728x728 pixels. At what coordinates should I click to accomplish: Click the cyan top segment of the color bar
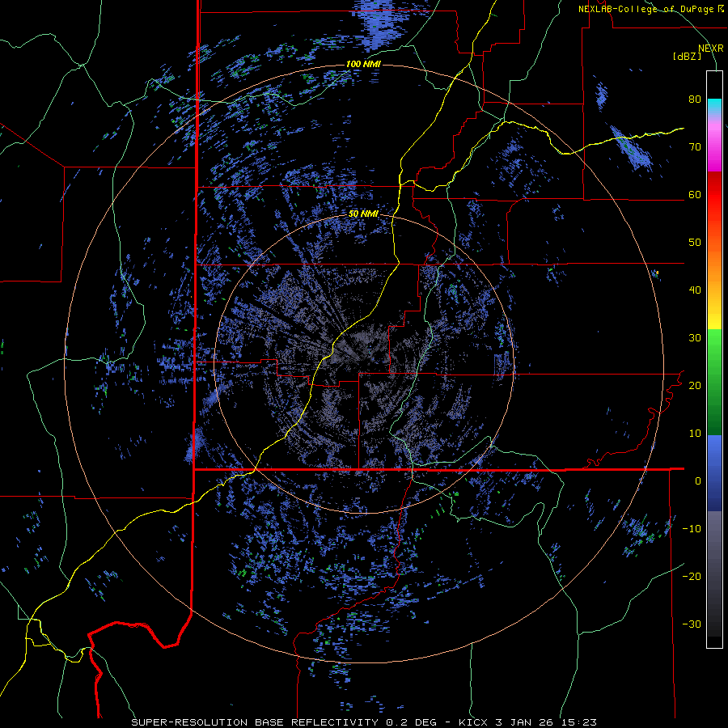click(x=714, y=107)
